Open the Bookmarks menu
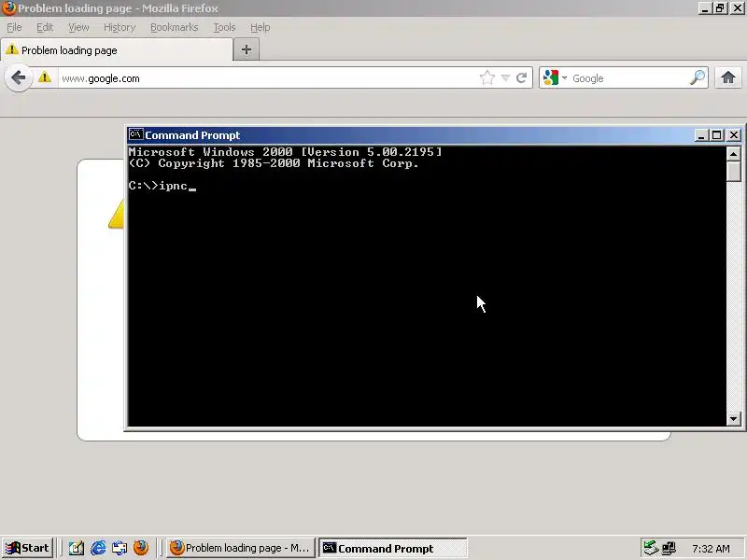The width and height of the screenshot is (747, 560). click(x=174, y=28)
